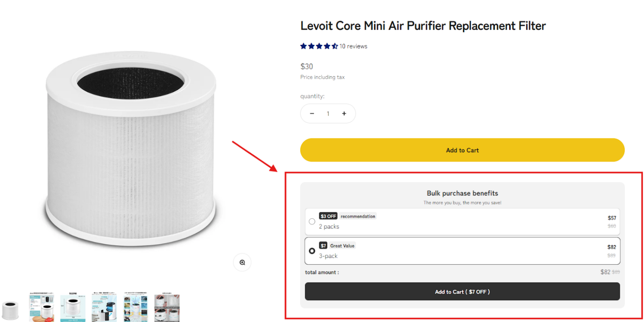Click the product title heading

423,26
